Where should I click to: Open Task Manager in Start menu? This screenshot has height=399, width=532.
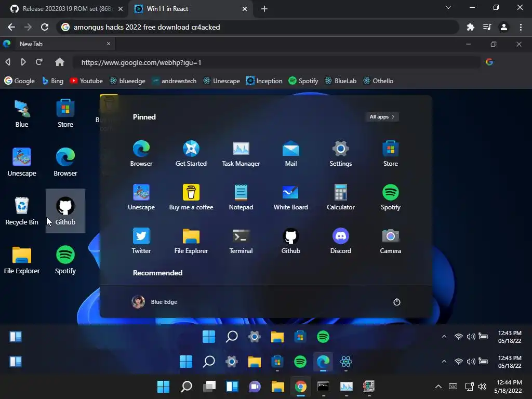(x=241, y=153)
